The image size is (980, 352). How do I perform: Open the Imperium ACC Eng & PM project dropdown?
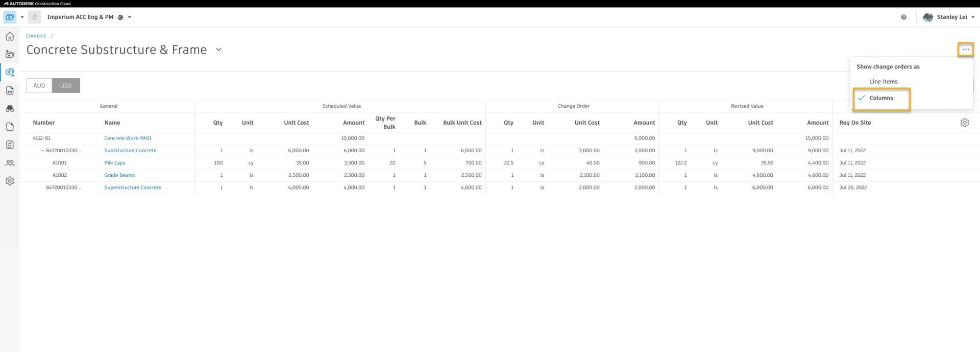(129, 17)
